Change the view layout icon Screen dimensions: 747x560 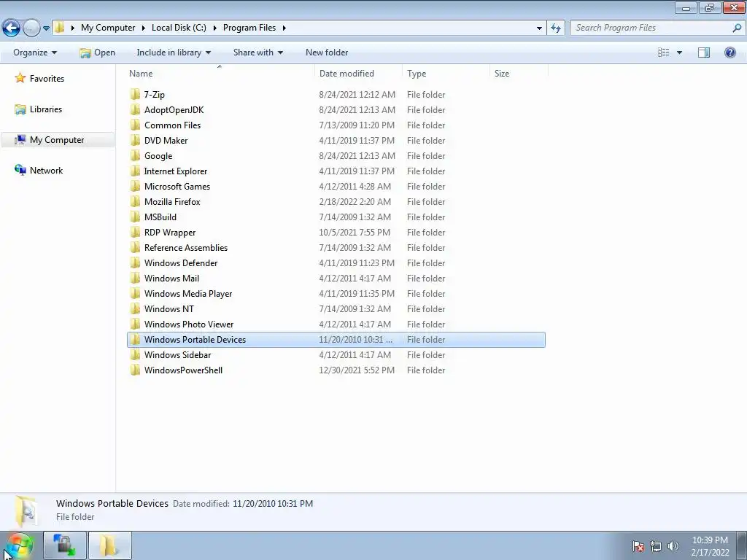tap(664, 52)
